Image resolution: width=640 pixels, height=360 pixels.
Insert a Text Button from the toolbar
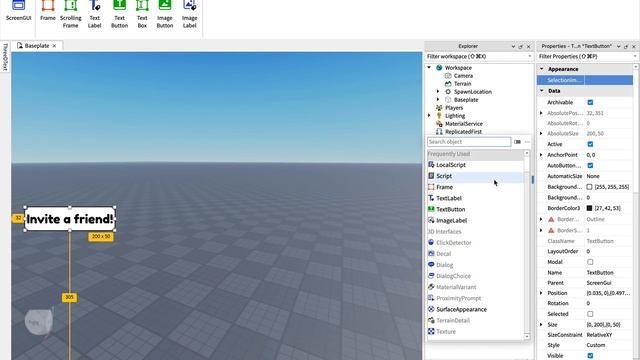119,15
